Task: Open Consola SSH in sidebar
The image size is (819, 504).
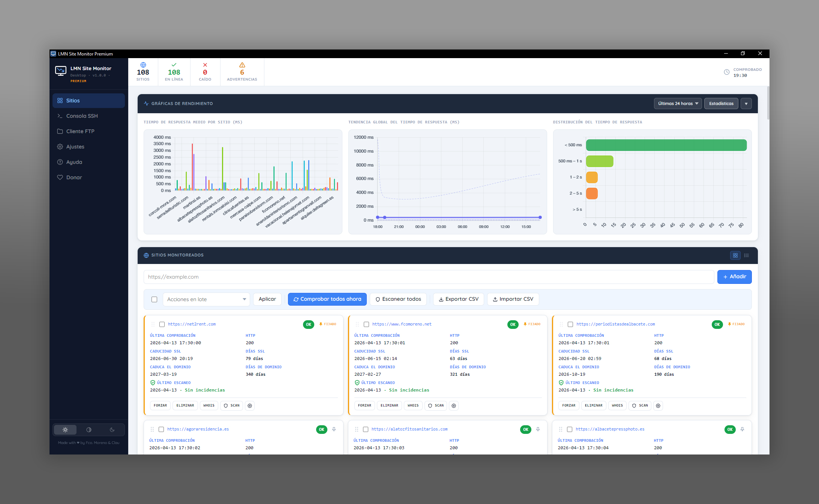Action: [82, 116]
